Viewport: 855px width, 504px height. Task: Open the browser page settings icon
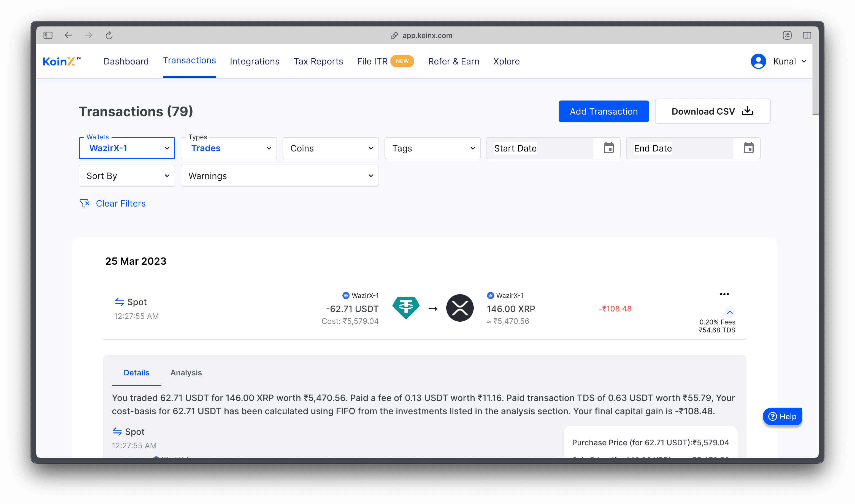pyautogui.click(x=787, y=35)
